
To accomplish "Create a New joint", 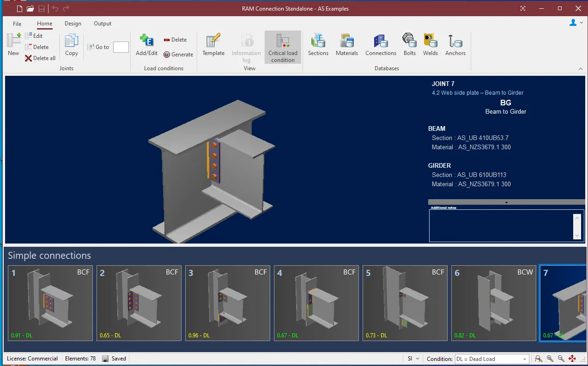I will (x=13, y=44).
